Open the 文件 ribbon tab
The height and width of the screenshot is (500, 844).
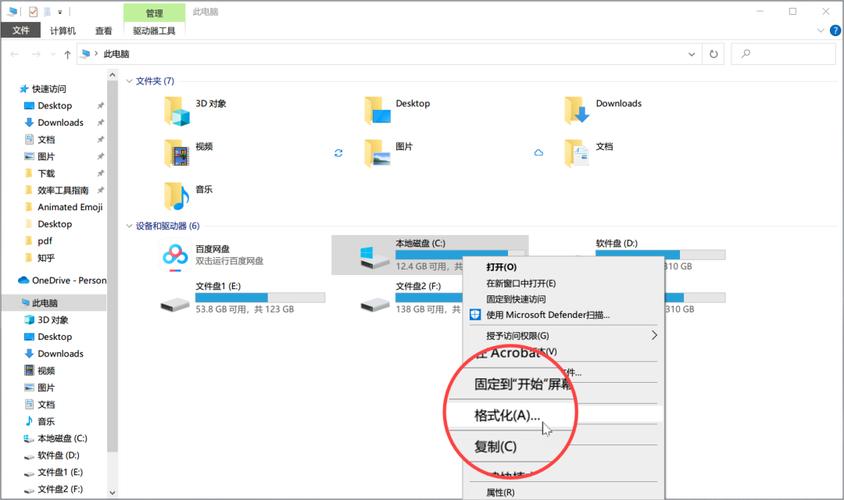coord(20,31)
